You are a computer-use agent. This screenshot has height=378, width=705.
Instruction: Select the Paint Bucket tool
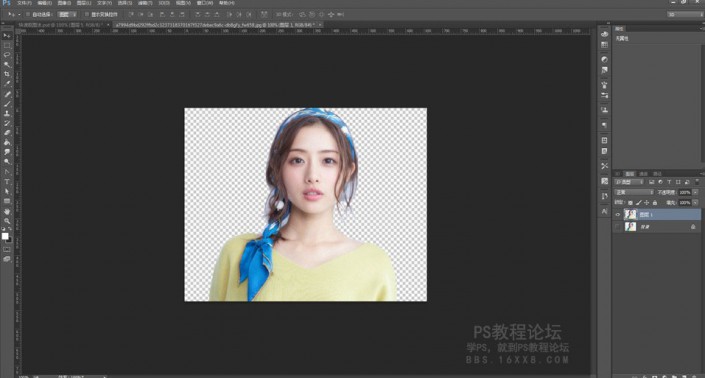point(7,142)
